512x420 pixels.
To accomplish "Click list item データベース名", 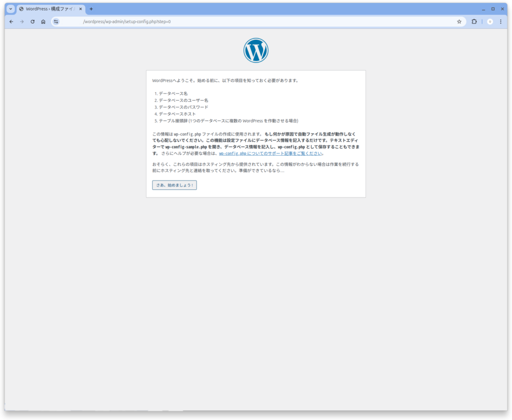I will (x=173, y=93).
